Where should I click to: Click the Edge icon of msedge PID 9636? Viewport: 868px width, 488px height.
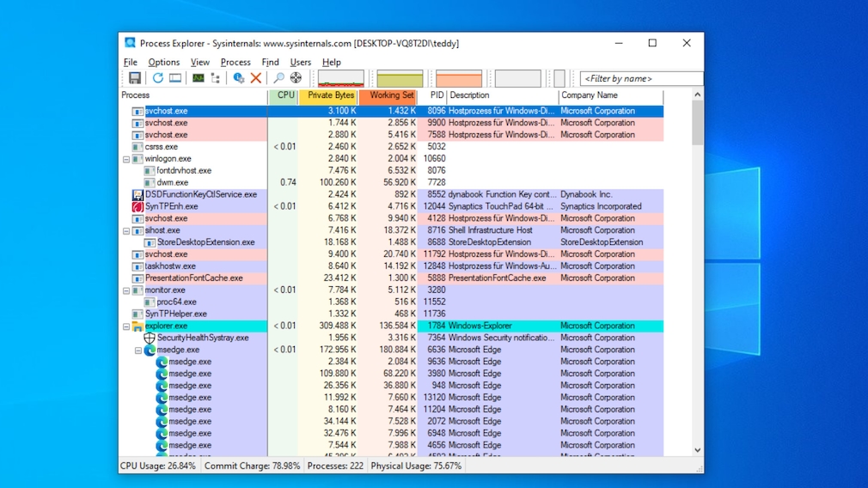[x=161, y=362]
